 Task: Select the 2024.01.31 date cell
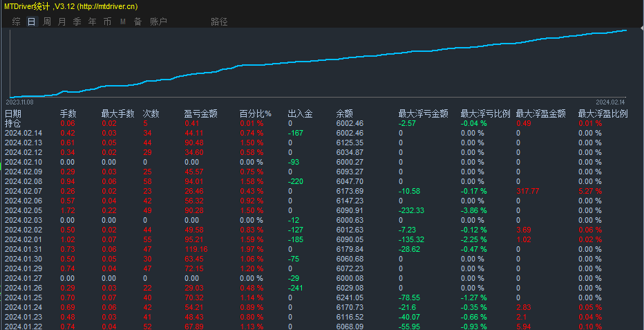23,249
